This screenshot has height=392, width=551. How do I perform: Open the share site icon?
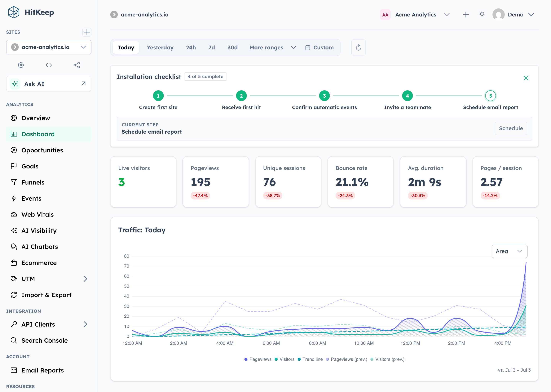(x=77, y=65)
